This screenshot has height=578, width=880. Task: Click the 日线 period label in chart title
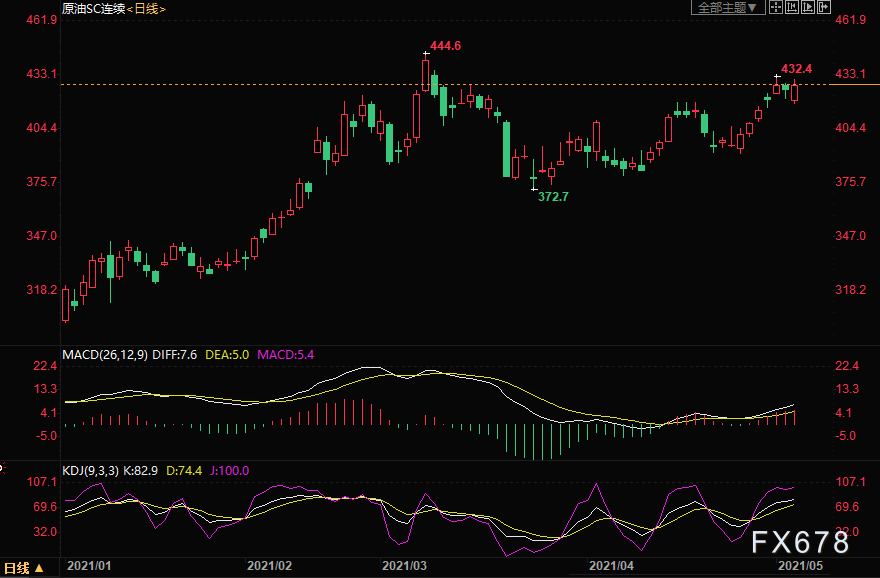[146, 8]
